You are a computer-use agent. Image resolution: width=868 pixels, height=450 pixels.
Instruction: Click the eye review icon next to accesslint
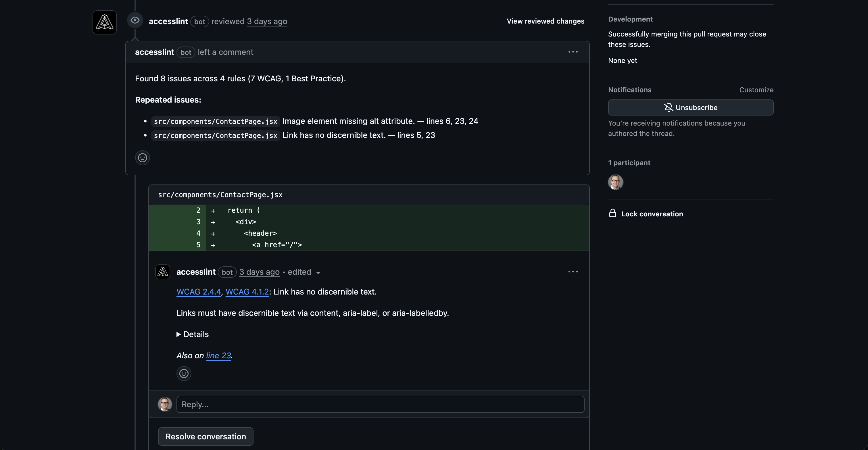point(135,21)
